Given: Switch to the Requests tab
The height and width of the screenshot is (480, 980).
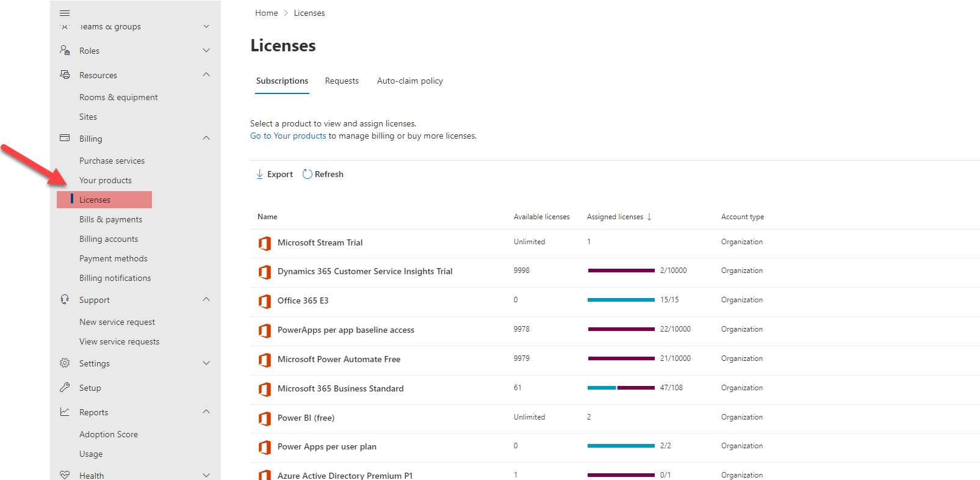Looking at the screenshot, I should pyautogui.click(x=342, y=81).
